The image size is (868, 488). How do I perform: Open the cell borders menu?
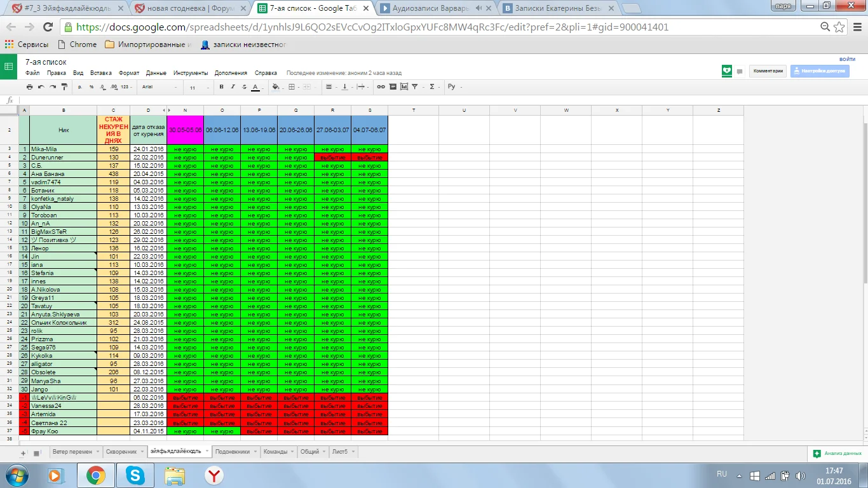(293, 86)
